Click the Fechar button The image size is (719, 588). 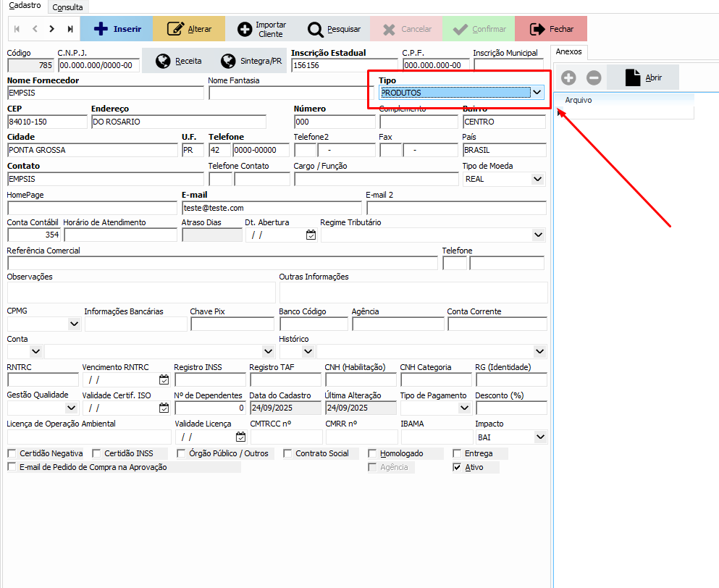551,29
